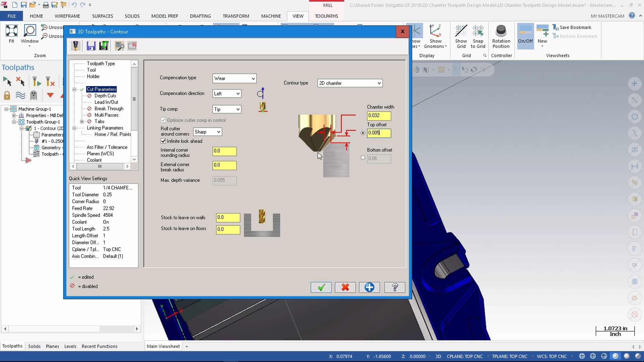Click the Add toolpath plus button
Viewport: 644px width, 362px height.
369,288
